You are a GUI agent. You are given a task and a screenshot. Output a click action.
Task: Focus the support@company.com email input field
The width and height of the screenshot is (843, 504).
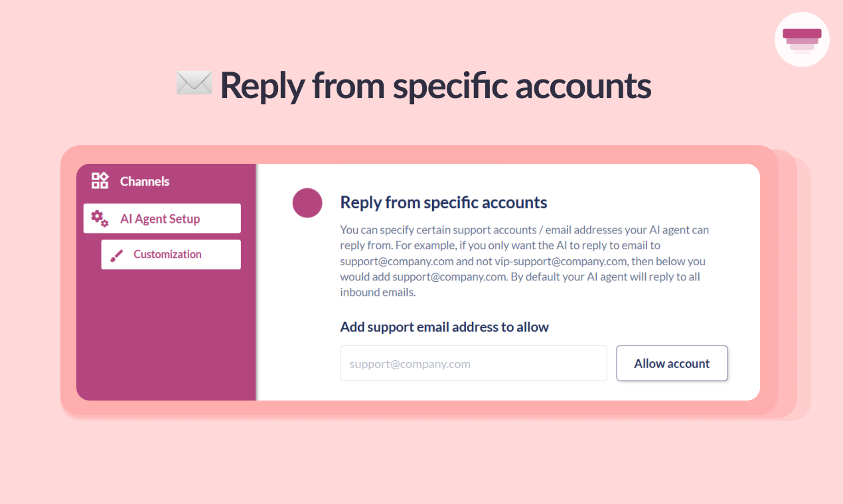point(473,363)
